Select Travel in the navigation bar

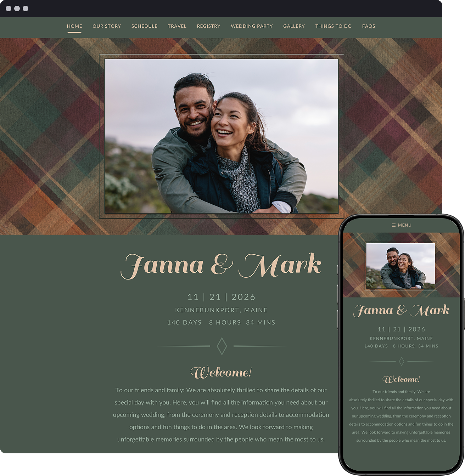click(177, 26)
